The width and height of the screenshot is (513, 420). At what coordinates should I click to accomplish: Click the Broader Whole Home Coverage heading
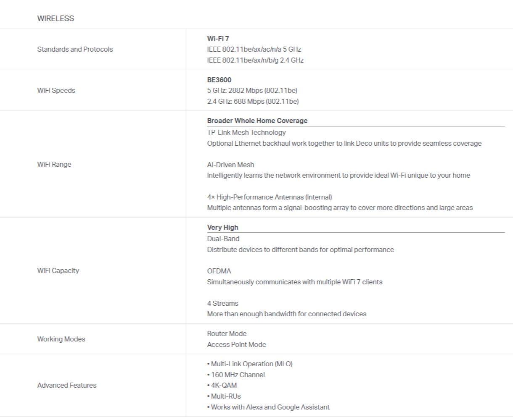pos(257,121)
